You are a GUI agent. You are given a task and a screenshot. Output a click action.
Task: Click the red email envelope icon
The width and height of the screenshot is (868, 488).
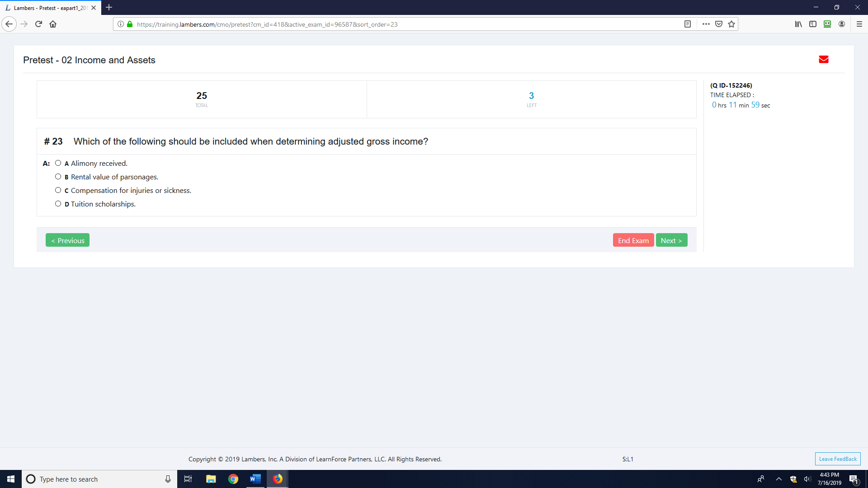[x=823, y=60]
